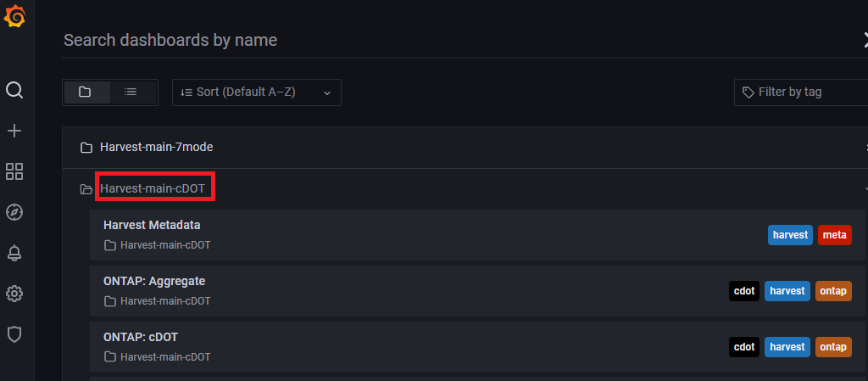Expand the Harvest-main-7mode folder
Viewport: 868px width, 381px height.
465,148
